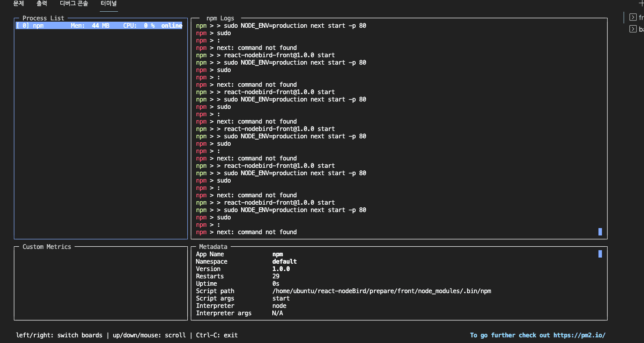Click the Restarts count value 29
This screenshot has height=343, width=644.
click(x=276, y=276)
